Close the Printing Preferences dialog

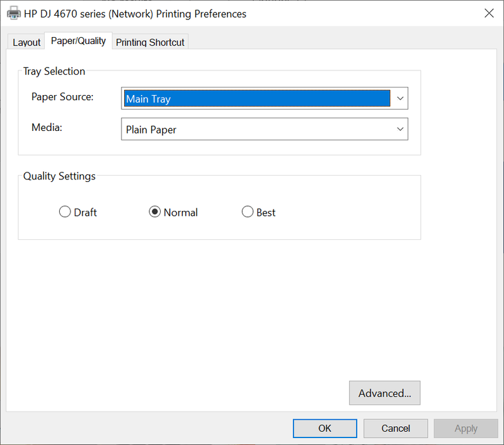click(488, 13)
